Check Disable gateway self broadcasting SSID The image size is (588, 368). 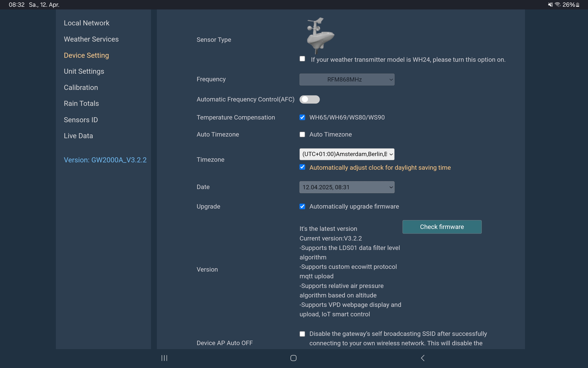click(302, 334)
